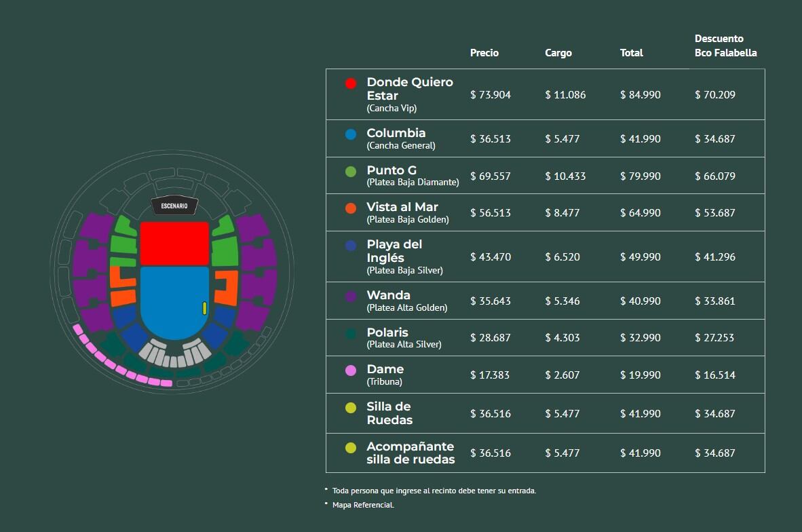Click the pink Dame Tribuna dot
The image size is (802, 532).
point(351,370)
